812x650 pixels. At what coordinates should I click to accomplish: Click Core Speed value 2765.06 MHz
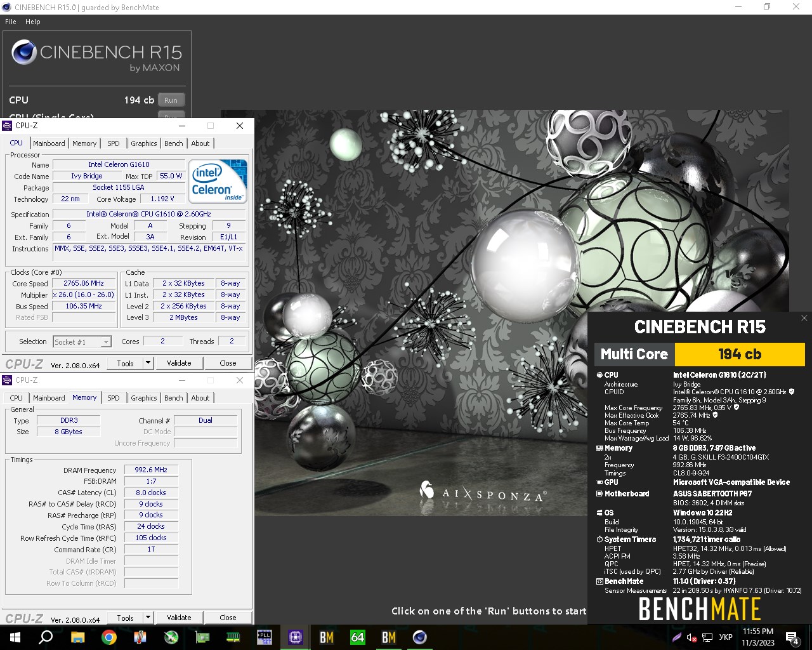point(84,283)
